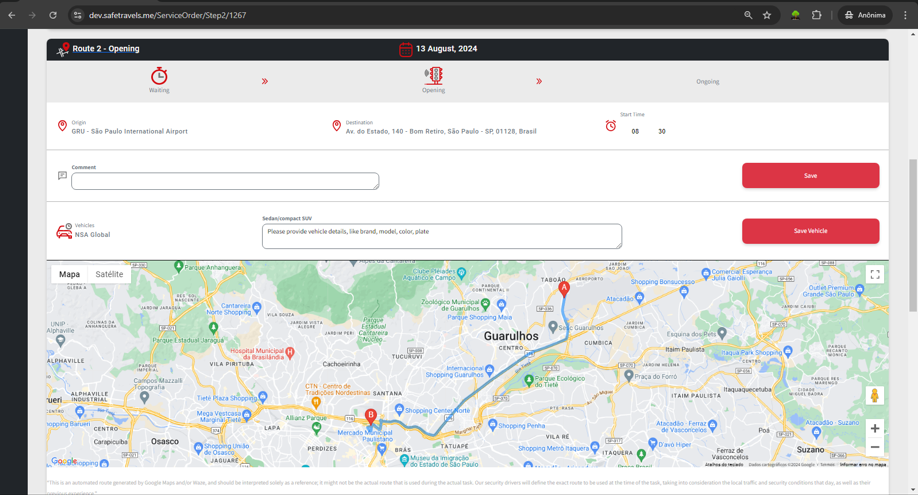The height and width of the screenshot is (495, 918).
Task: Select the Mapa map type
Action: (x=69, y=274)
